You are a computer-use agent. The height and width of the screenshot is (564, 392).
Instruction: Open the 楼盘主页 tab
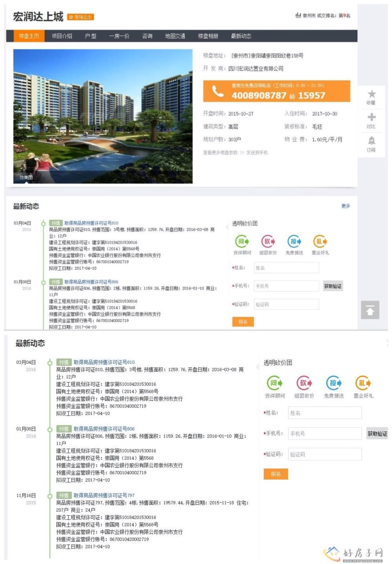[x=29, y=36]
